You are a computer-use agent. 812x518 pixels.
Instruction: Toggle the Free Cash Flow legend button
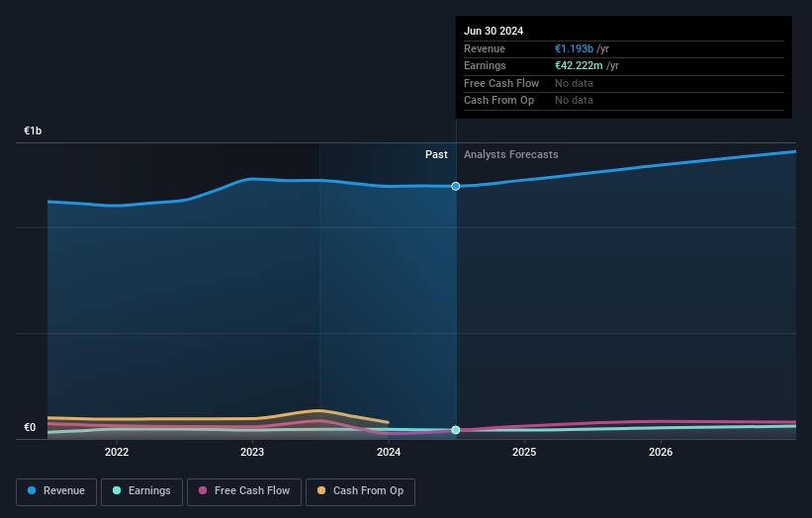tap(244, 491)
